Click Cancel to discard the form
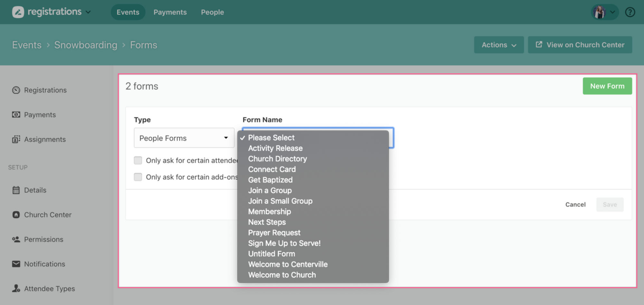Screen dimensions: 644x305 [x=575, y=205]
